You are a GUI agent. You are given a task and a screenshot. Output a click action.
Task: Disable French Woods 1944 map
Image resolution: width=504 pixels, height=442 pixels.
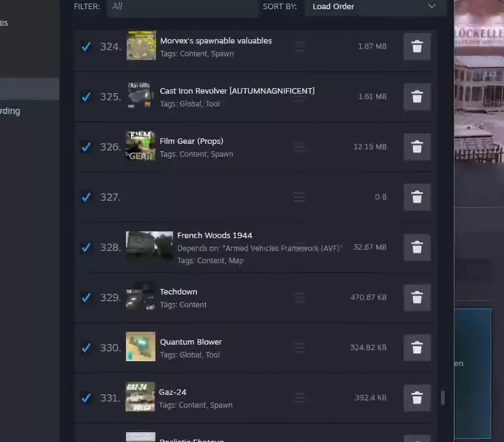(x=86, y=247)
